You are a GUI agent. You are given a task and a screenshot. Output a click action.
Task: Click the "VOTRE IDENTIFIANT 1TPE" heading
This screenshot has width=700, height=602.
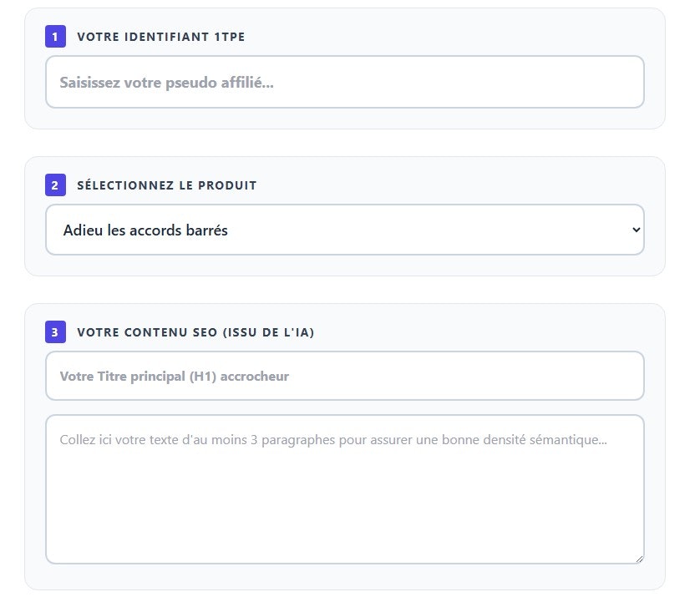(160, 37)
